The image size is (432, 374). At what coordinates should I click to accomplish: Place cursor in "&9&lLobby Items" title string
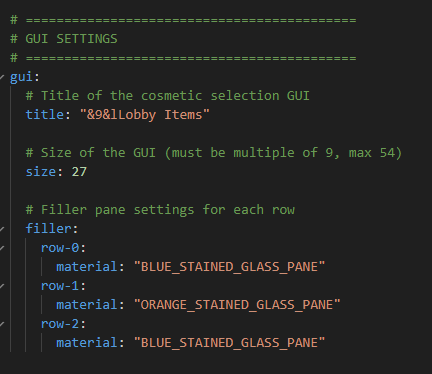click(145, 115)
